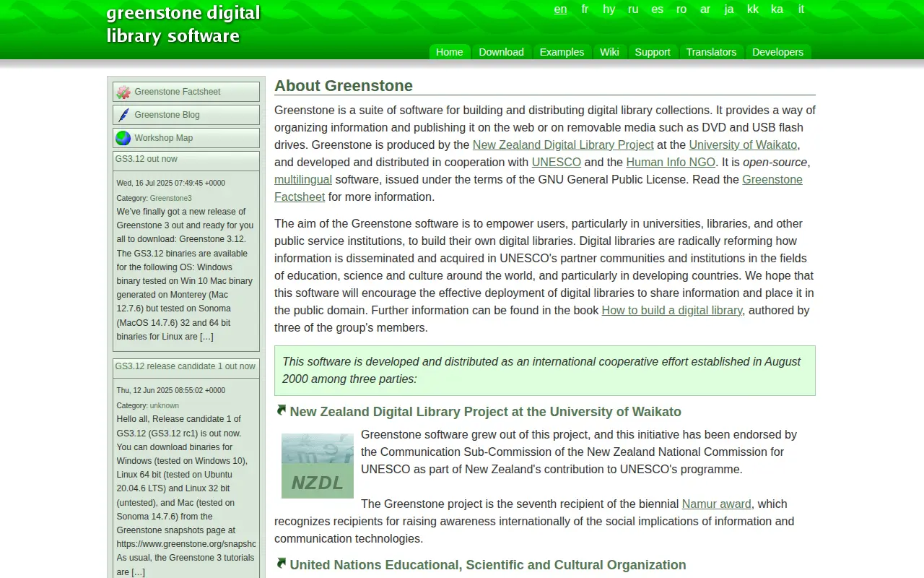Go to the Examples tab
The image size is (924, 578).
[x=562, y=52]
